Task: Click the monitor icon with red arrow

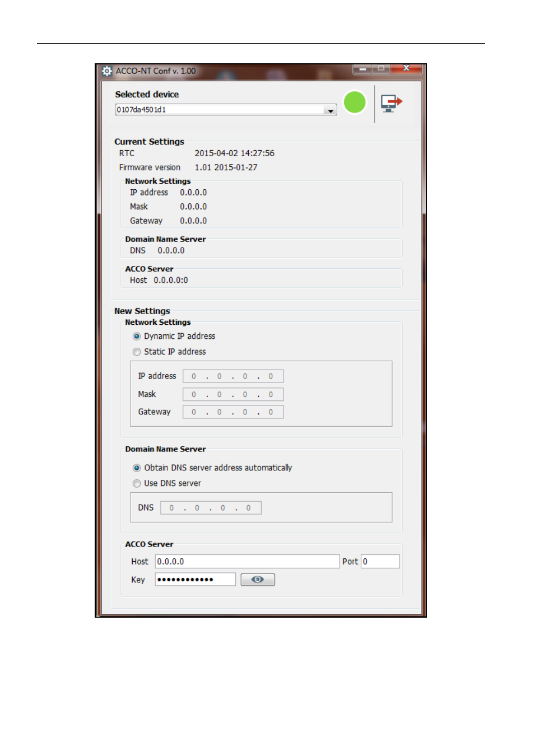Action: tap(392, 103)
